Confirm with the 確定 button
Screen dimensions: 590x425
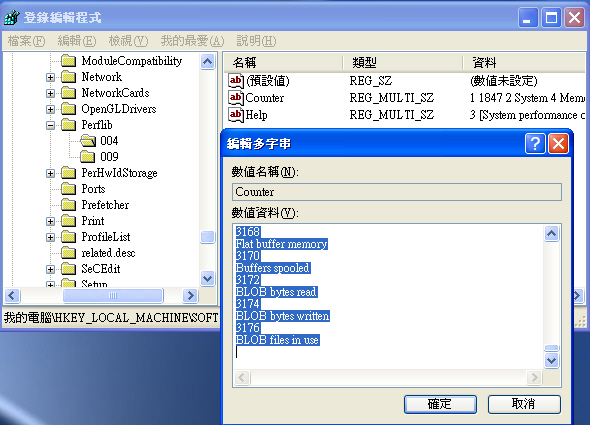440,404
